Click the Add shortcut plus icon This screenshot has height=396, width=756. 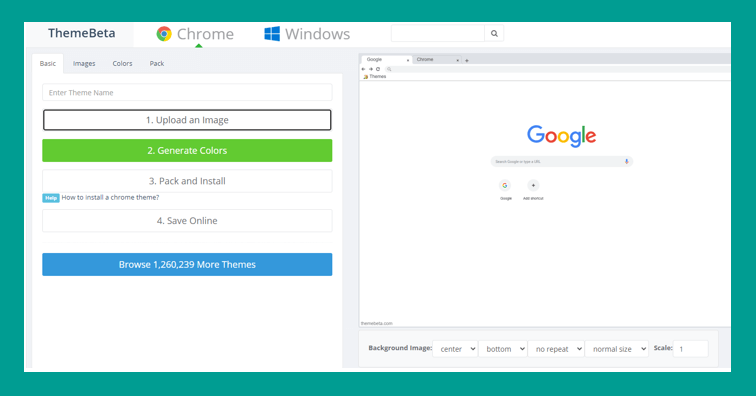coord(533,185)
